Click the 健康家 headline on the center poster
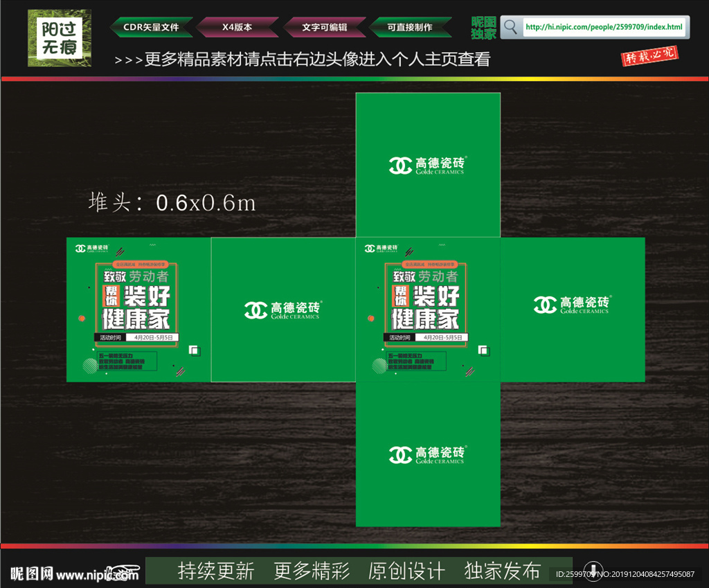Image resolution: width=709 pixels, height=588 pixels. (x=425, y=319)
